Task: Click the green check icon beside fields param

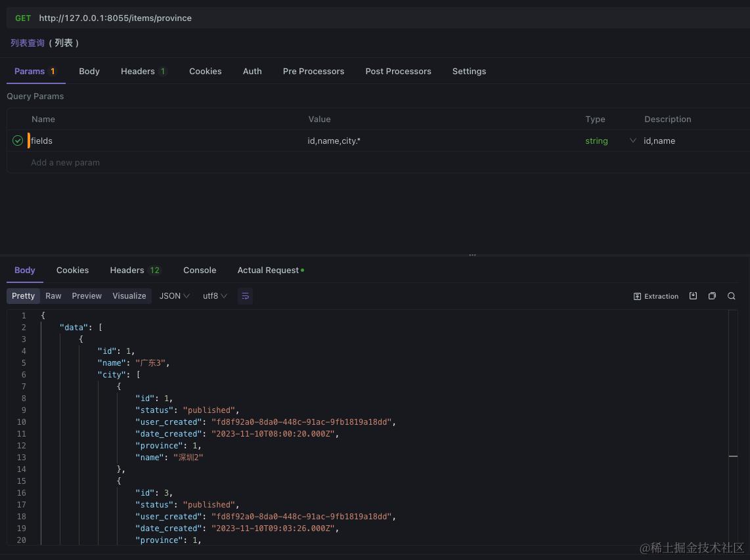Action: (x=17, y=140)
